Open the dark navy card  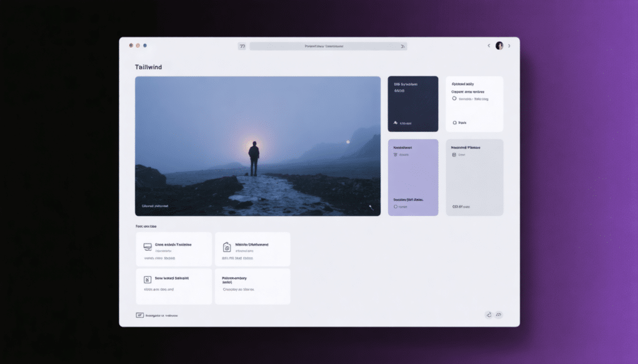pyautogui.click(x=413, y=104)
